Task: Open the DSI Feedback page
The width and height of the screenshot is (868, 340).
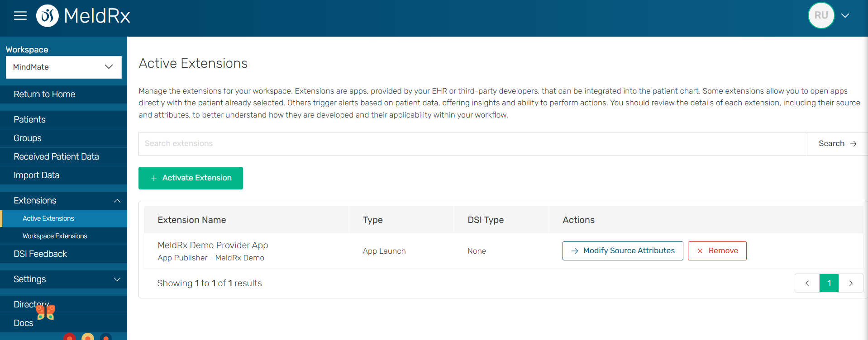Action: 63,254
